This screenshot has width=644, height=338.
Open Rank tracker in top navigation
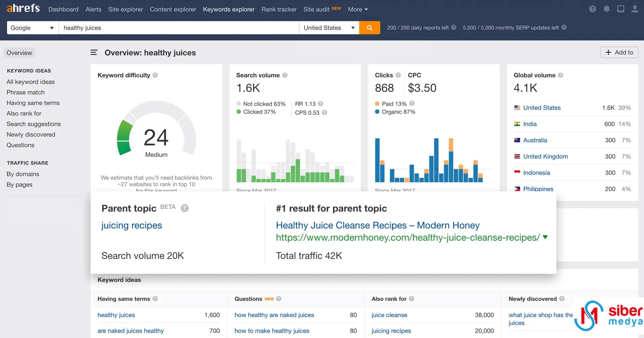pos(279,9)
